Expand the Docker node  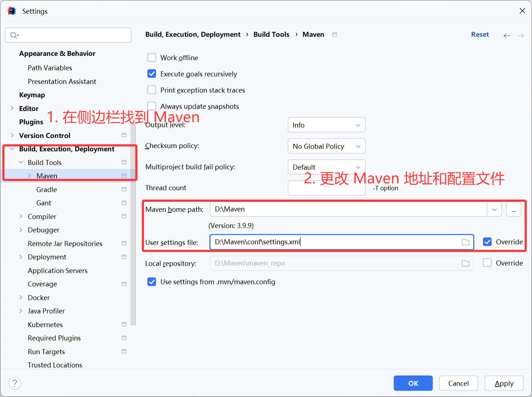click(21, 297)
